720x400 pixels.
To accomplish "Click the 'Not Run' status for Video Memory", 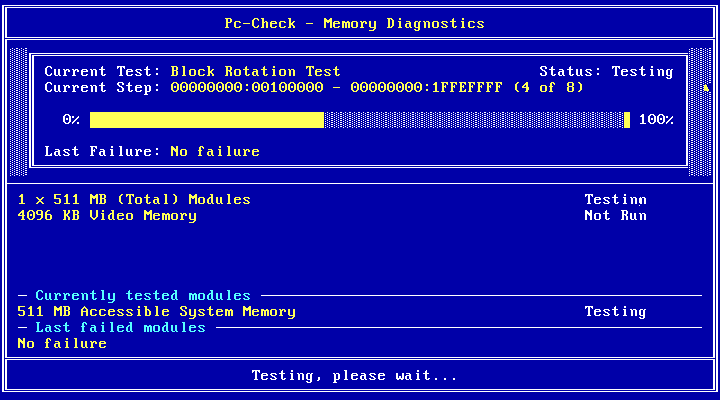I will [615, 215].
